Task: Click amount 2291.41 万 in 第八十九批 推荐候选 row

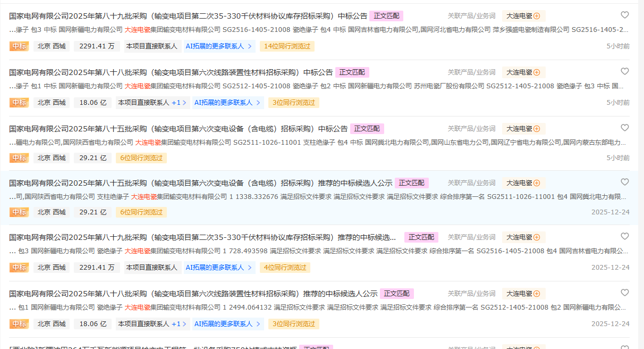Action: (97, 268)
